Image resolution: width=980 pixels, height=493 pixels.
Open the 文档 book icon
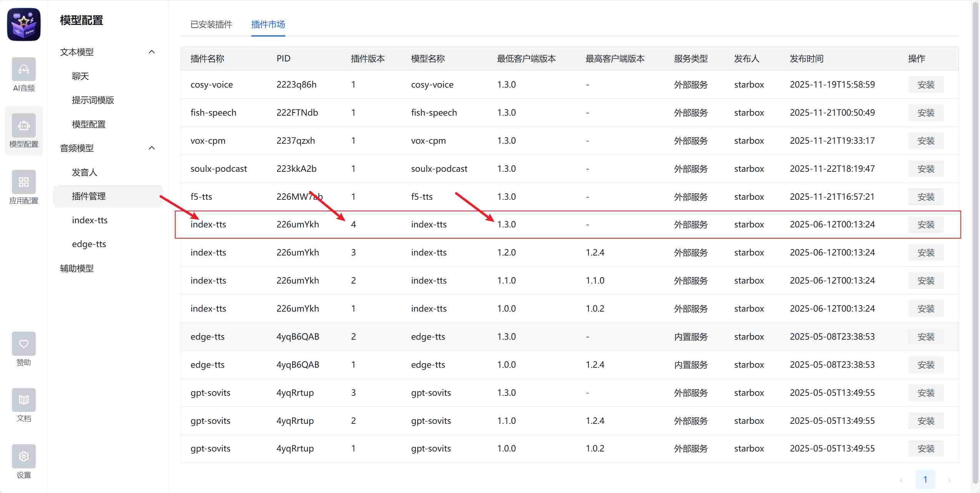tap(24, 400)
